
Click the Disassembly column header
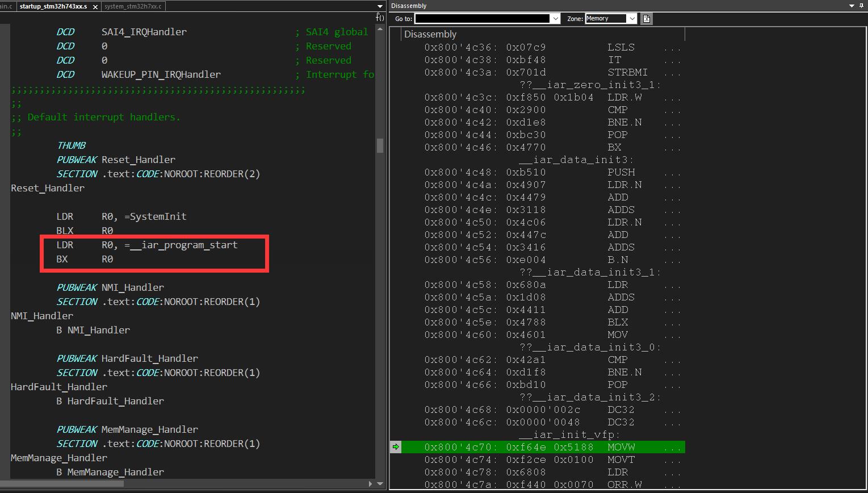[543, 34]
